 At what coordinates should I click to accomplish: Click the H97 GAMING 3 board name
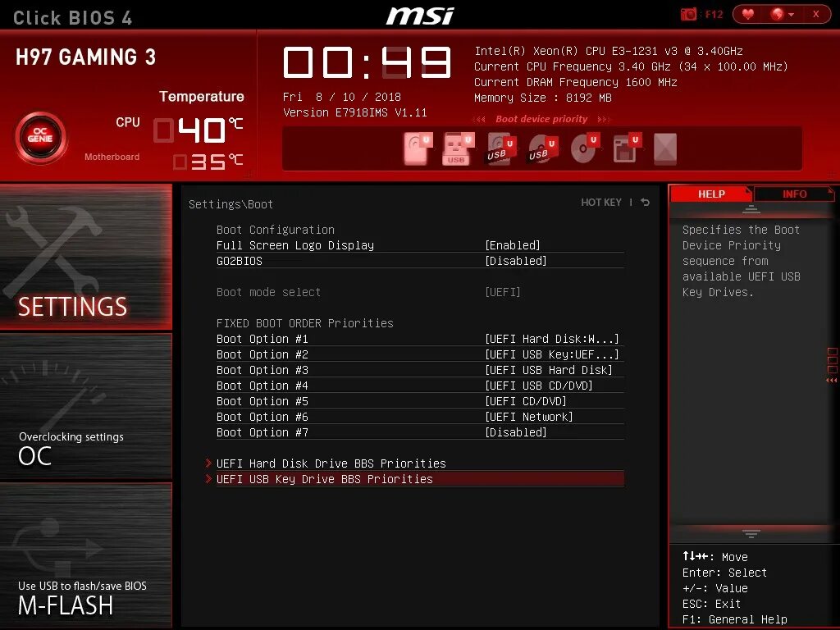click(x=85, y=57)
